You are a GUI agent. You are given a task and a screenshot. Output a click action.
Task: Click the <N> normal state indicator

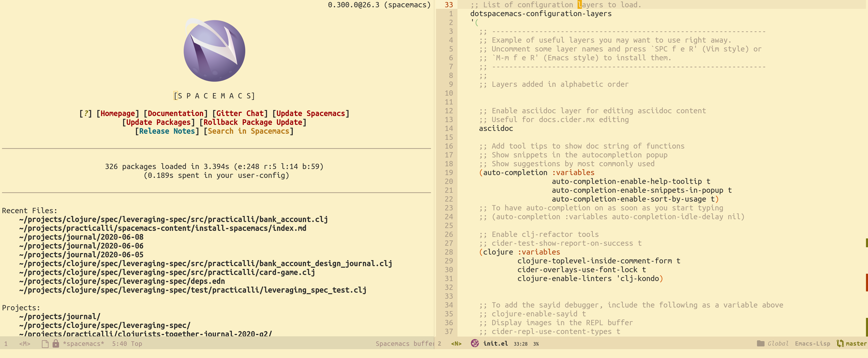456,344
